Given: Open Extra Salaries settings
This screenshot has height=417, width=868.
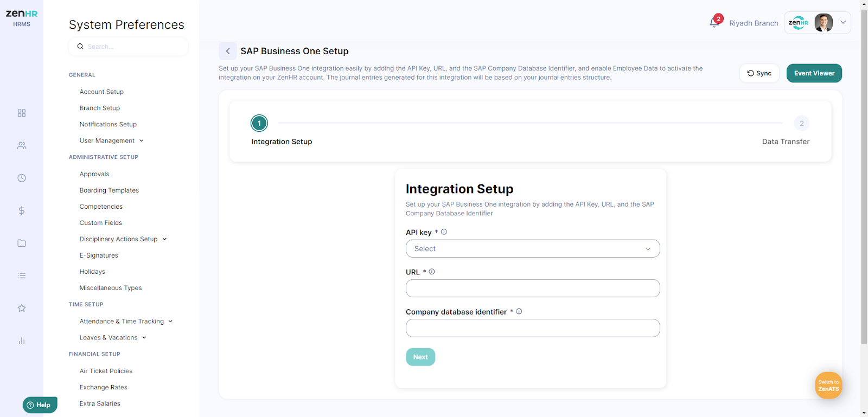Looking at the screenshot, I should click(x=100, y=403).
